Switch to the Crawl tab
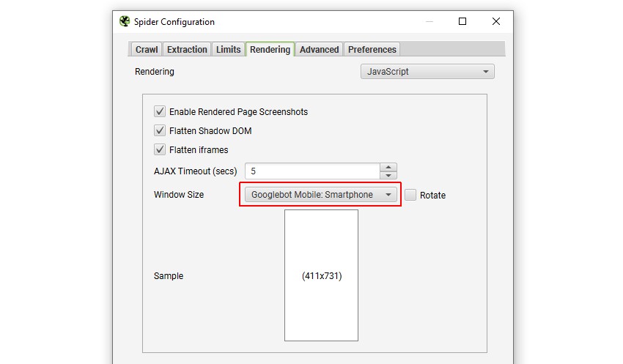The width and height of the screenshot is (623, 364). (x=147, y=50)
